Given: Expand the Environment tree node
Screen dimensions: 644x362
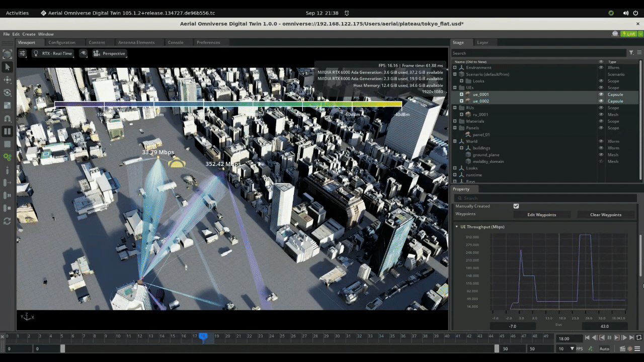Looking at the screenshot, I should click(x=455, y=67).
